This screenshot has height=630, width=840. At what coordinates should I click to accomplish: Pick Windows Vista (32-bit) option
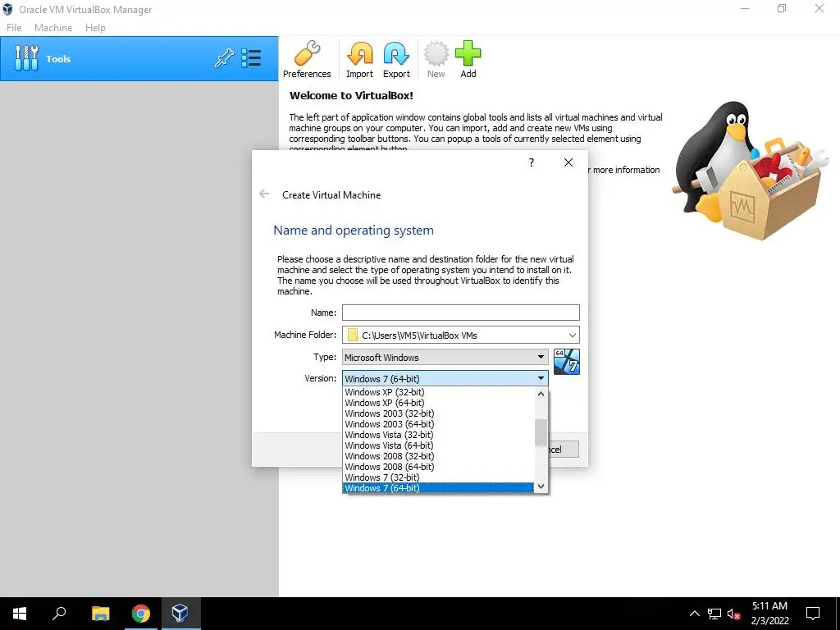tap(439, 435)
